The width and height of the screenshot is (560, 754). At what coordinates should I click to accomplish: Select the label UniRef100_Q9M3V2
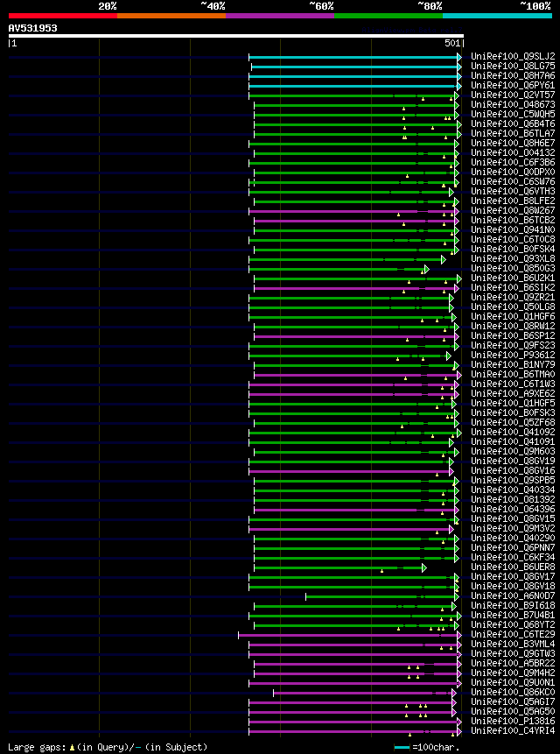513,528
